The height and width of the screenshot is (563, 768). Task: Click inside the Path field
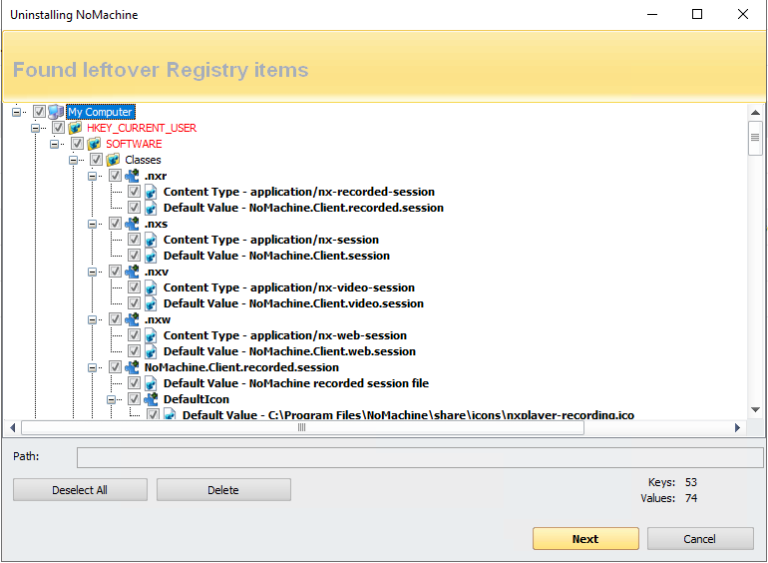pyautogui.click(x=420, y=457)
